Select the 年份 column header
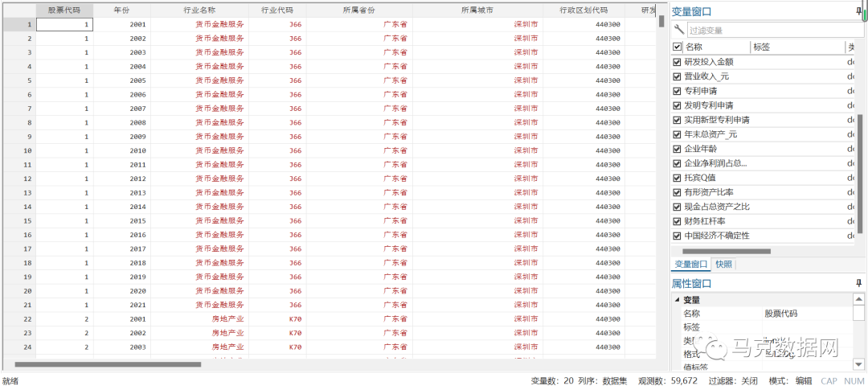The width and height of the screenshot is (868, 386). [122, 10]
